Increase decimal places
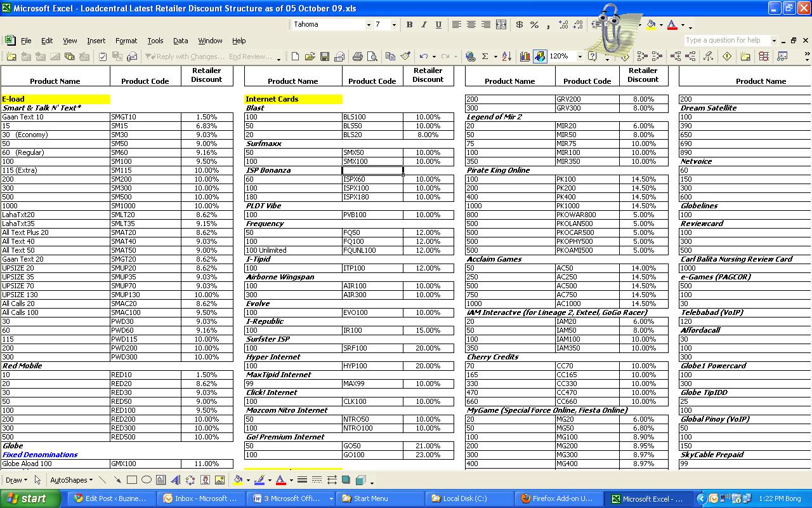The height and width of the screenshot is (508, 812). pyautogui.click(x=563, y=25)
